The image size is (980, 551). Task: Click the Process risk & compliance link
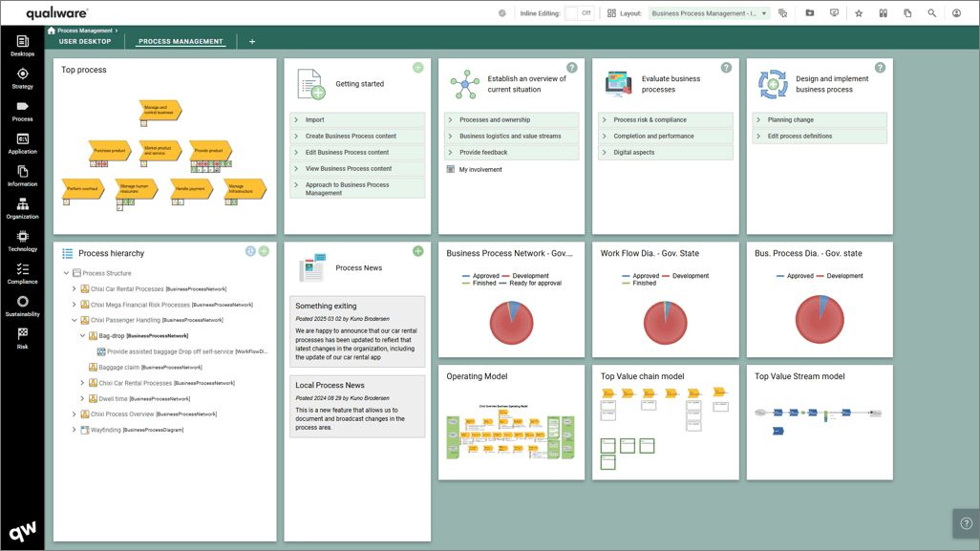tap(650, 120)
